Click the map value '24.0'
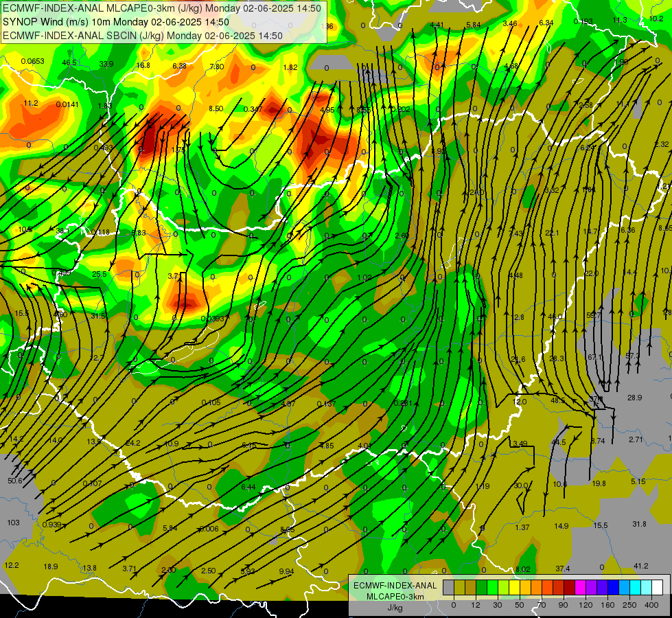This screenshot has height=618, width=672. [x=476, y=192]
